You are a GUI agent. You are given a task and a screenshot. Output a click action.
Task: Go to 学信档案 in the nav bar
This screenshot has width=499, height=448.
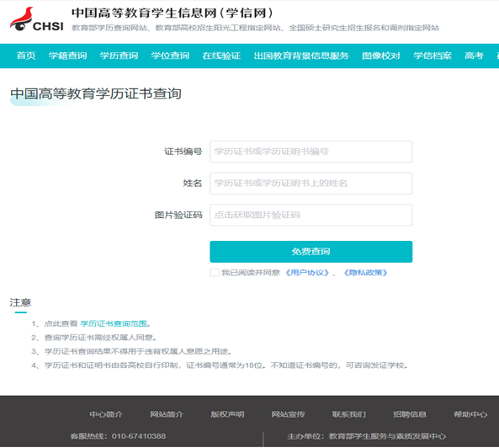click(x=433, y=56)
